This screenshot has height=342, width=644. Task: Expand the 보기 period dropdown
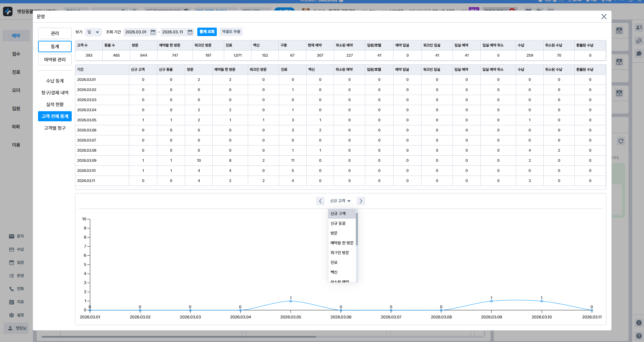(x=93, y=32)
